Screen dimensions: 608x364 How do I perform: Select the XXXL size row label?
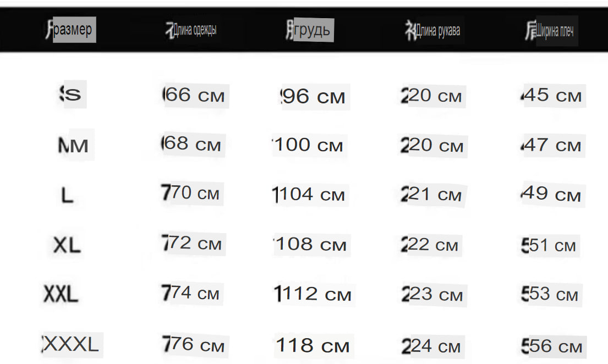tap(70, 344)
